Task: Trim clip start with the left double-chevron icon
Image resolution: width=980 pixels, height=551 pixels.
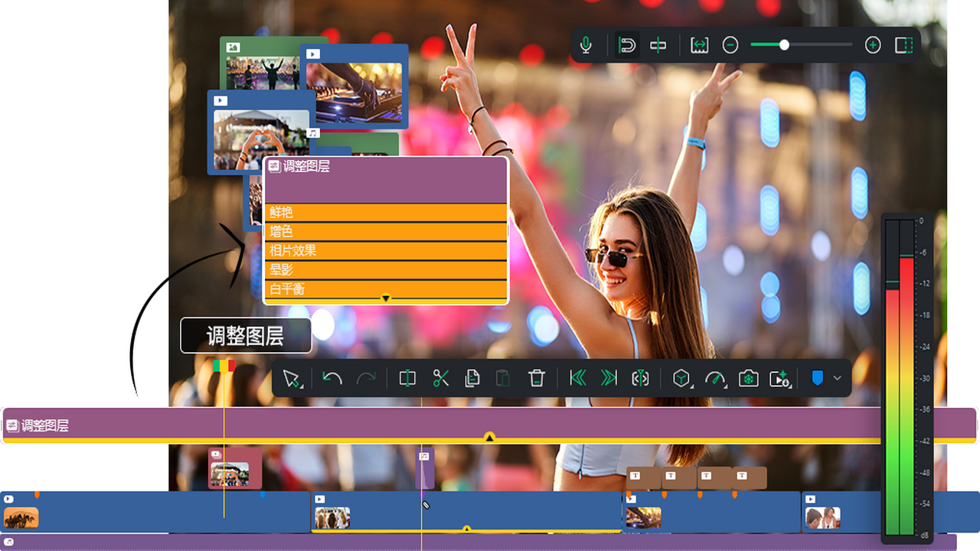Action: click(x=578, y=378)
